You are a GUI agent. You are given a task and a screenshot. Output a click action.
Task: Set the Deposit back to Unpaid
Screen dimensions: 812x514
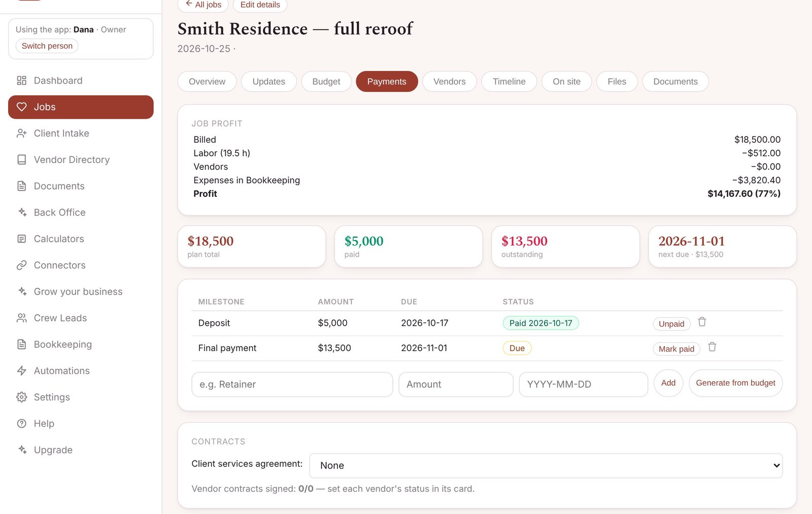click(x=671, y=324)
